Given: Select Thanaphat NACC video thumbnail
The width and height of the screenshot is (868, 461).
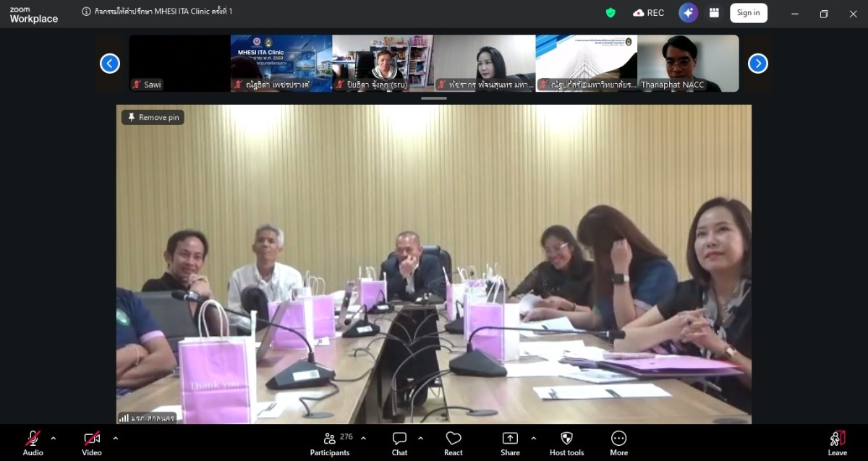Looking at the screenshot, I should point(688,64).
